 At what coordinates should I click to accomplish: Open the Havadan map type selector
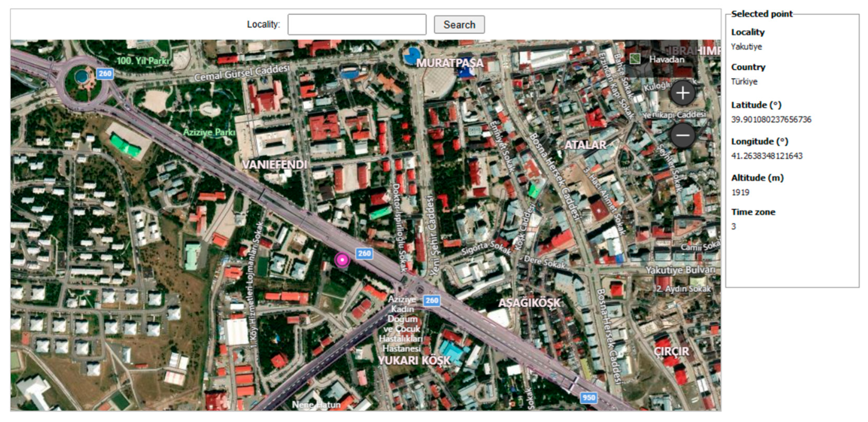667,60
